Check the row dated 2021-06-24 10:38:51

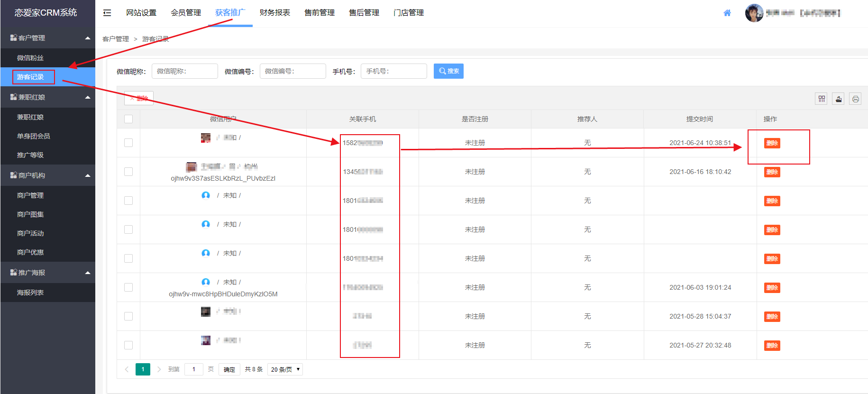(x=128, y=143)
